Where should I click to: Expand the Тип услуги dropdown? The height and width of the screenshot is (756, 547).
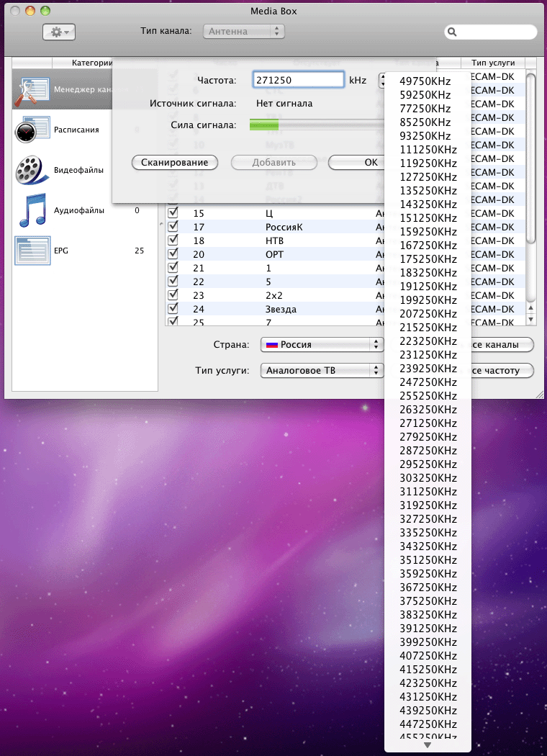click(321, 371)
